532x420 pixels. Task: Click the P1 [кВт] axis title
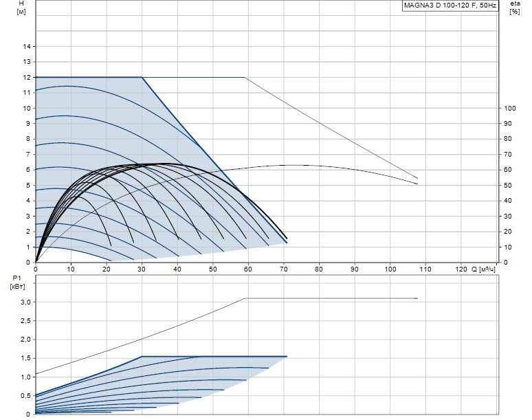[17, 283]
